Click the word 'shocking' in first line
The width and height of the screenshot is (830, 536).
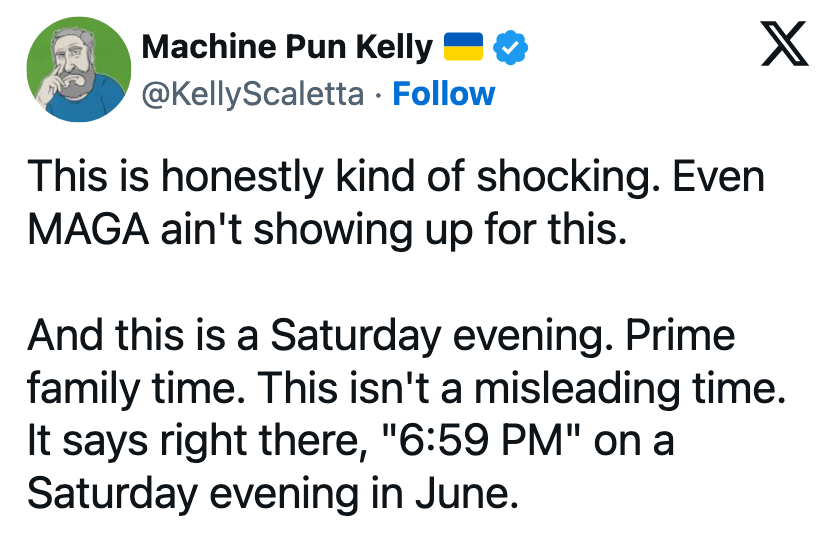click(x=569, y=177)
